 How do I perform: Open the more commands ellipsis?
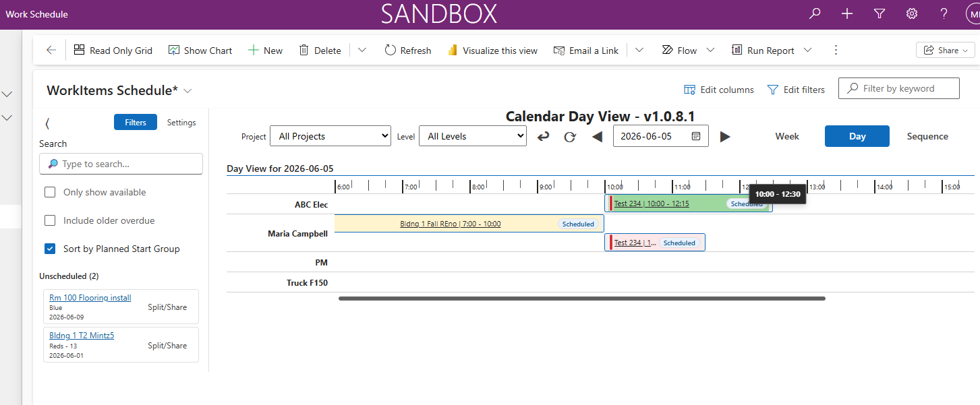point(836,50)
